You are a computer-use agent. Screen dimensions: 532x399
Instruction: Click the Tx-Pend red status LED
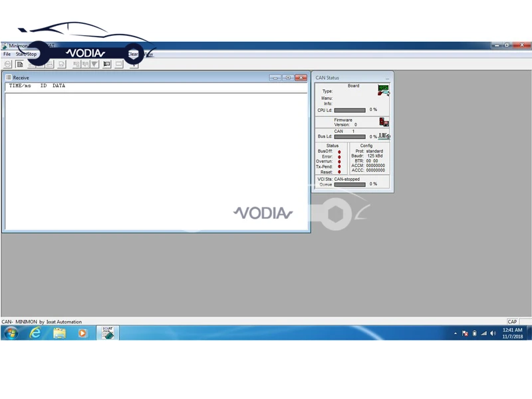[339, 167]
